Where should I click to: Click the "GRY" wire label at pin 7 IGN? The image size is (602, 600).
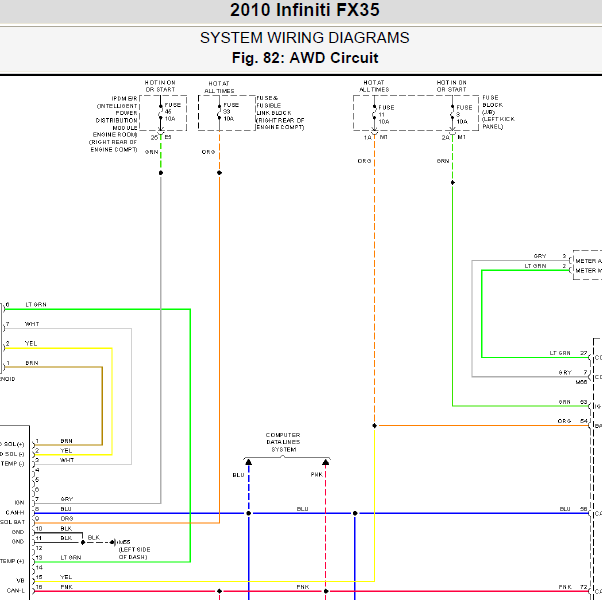66,499
